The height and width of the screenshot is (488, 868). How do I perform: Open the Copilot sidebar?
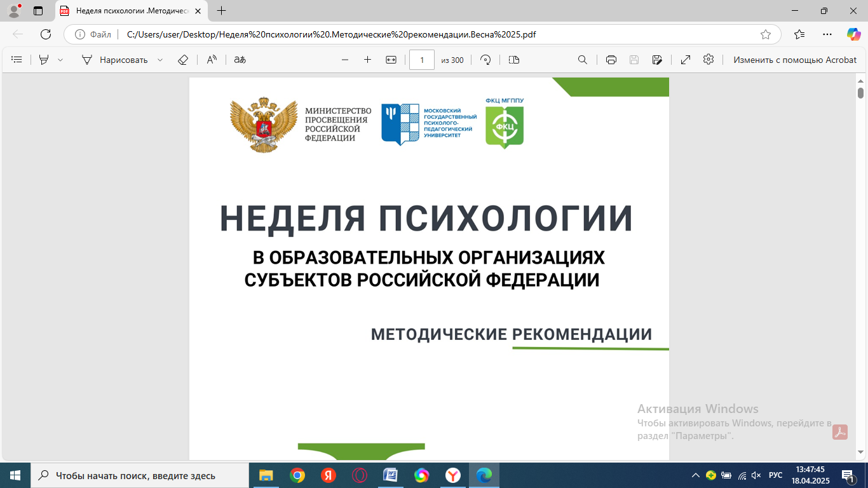coord(853,34)
